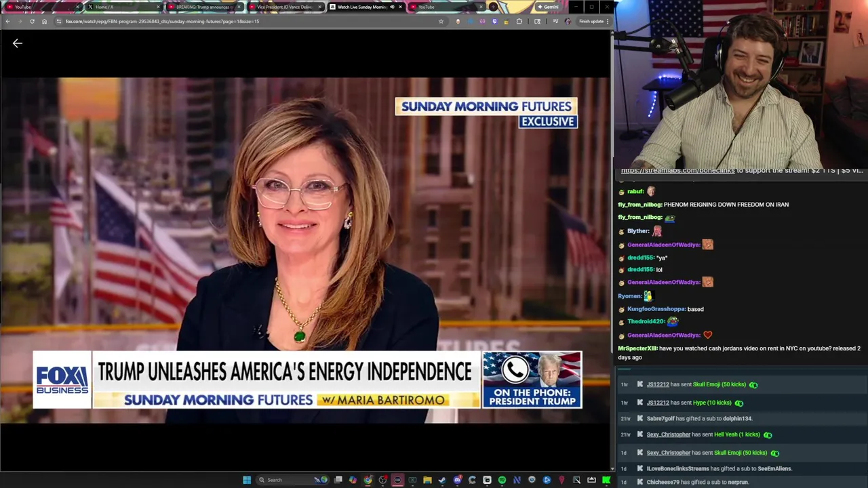The image size is (868, 488).
Task: Switch to the first YouTube tab
Action: 42,7
